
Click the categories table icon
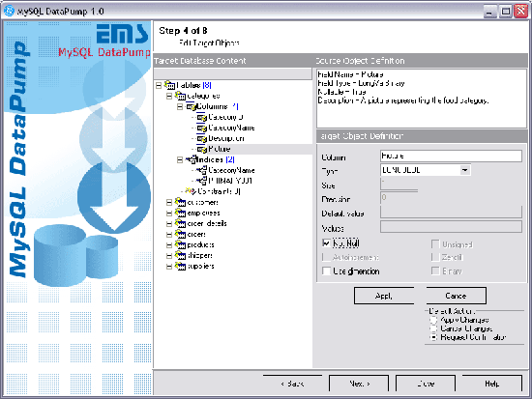(x=180, y=96)
